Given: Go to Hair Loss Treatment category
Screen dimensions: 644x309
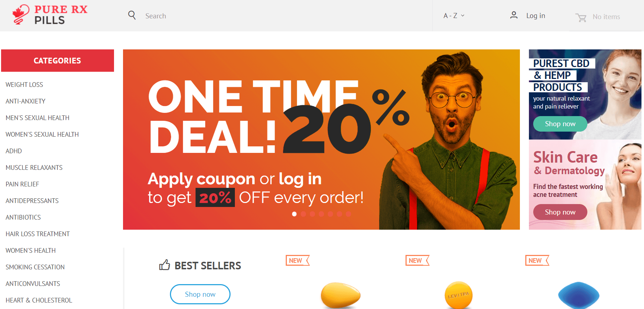Looking at the screenshot, I should pyautogui.click(x=38, y=234).
